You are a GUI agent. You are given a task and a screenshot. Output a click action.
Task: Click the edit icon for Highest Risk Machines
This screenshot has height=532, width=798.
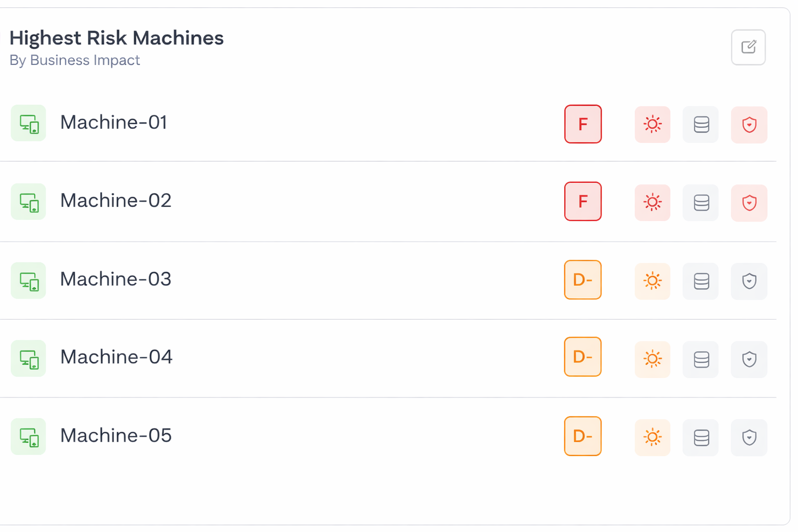[x=748, y=47]
